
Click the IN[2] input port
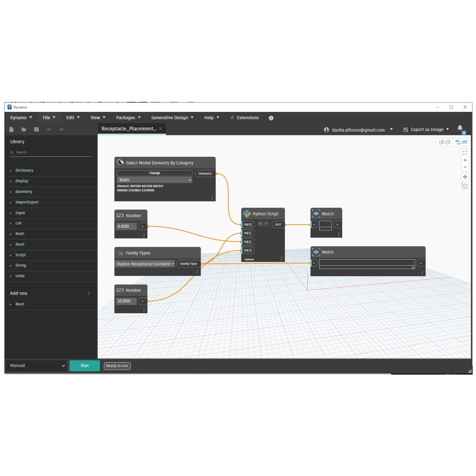(x=248, y=242)
